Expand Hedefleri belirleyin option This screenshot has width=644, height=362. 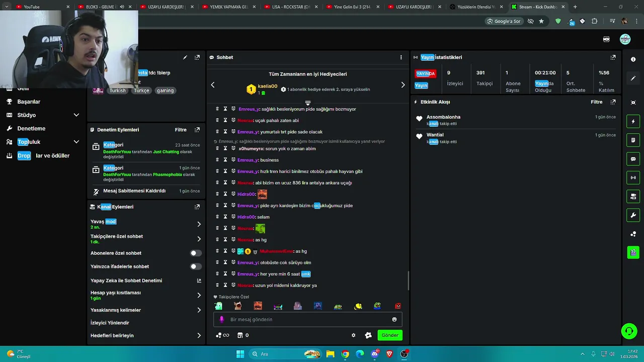199,335
